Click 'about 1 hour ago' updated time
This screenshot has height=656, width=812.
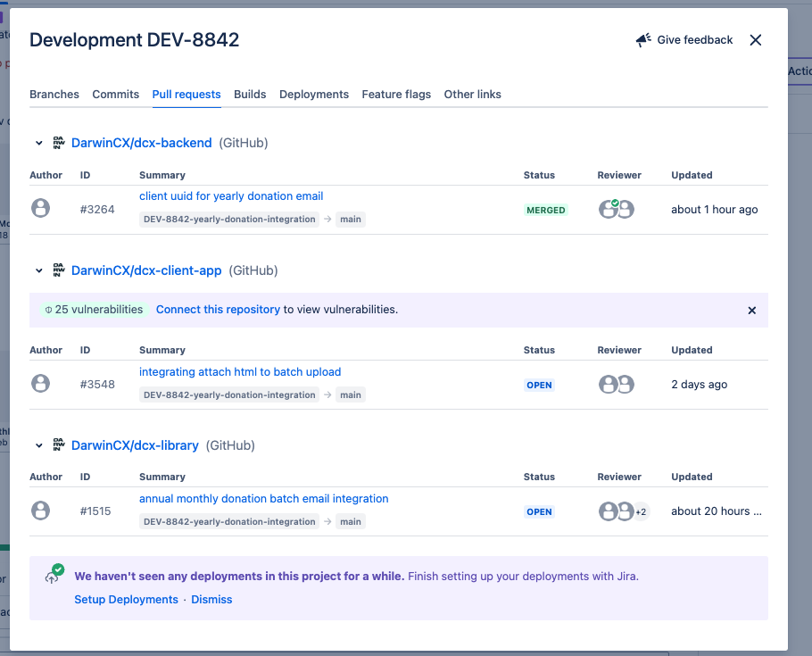tap(714, 210)
